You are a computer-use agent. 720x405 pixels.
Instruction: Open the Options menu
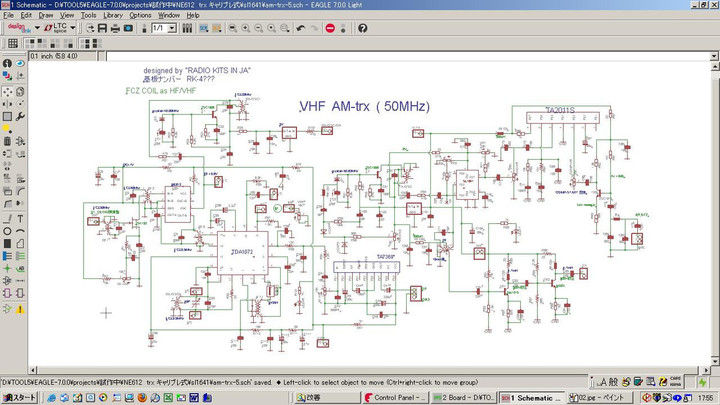click(140, 15)
